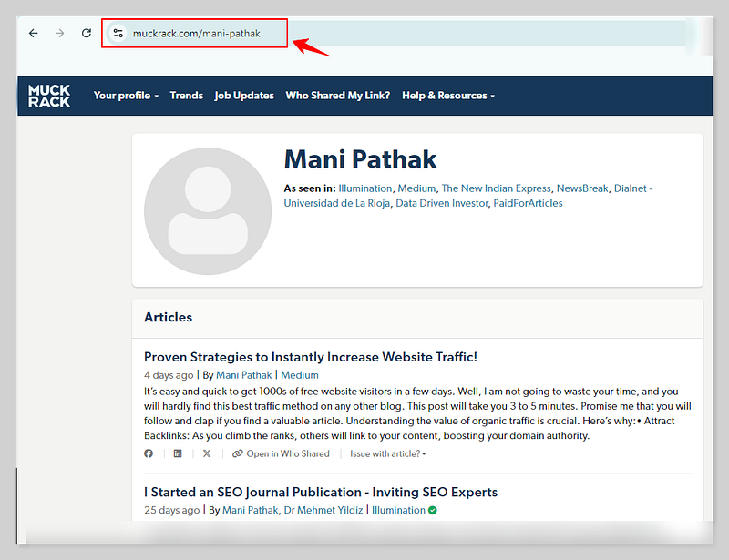The height and width of the screenshot is (560, 729).
Task: Share first article on LinkedIn icon
Action: coord(178,453)
